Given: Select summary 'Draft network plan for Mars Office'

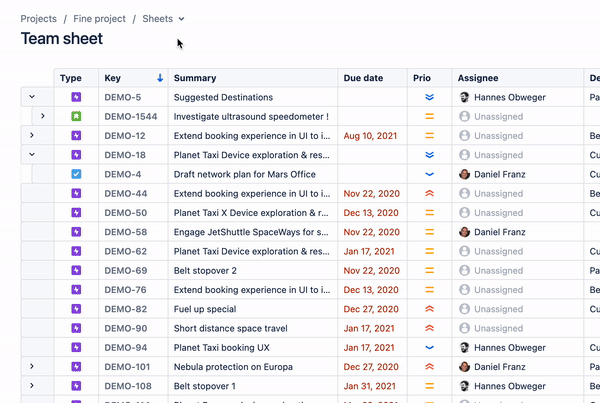Looking at the screenshot, I should click(x=245, y=174).
